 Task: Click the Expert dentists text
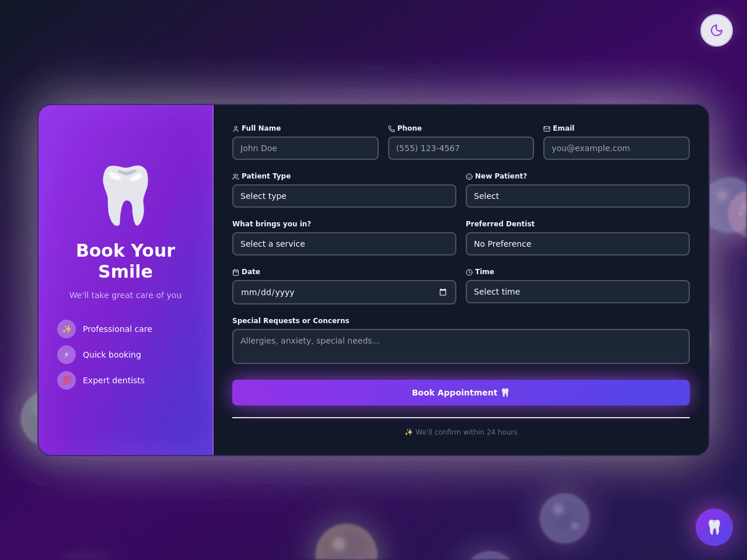click(114, 380)
